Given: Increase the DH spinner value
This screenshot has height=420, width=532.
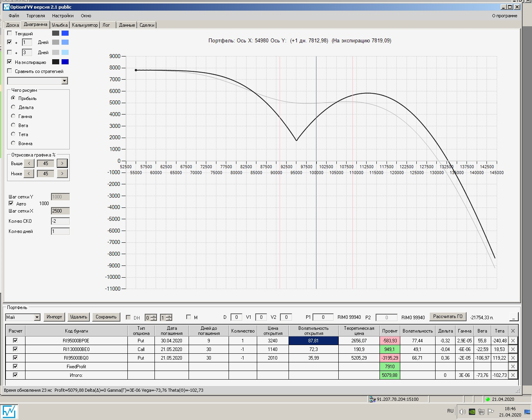Looking at the screenshot, I should [154, 316].
